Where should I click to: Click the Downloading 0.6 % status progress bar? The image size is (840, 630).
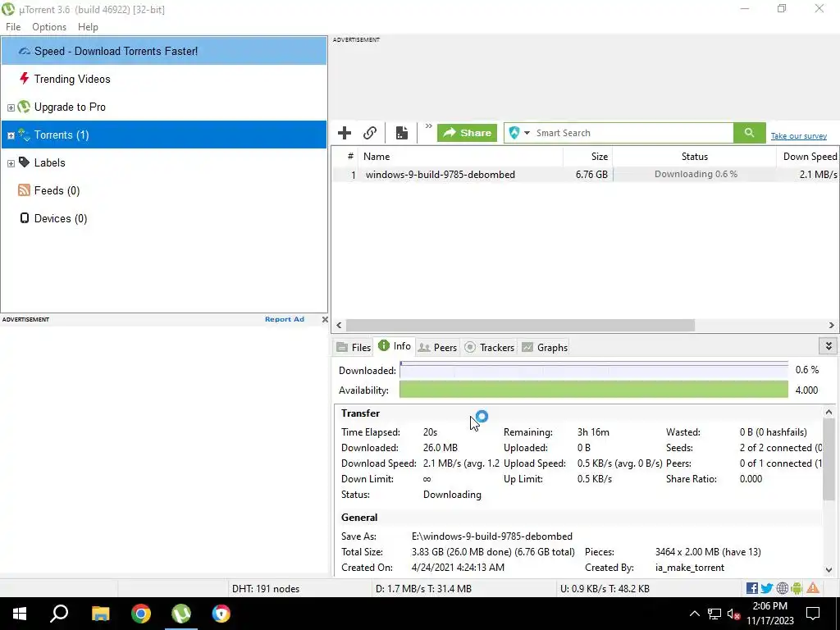click(x=694, y=174)
